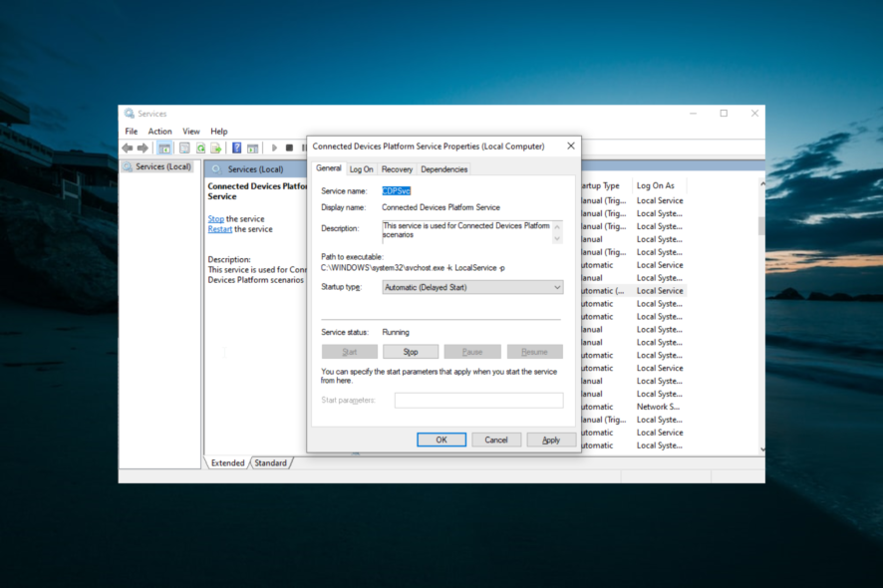Confirm with the OK button
Screen dimensions: 883x588
point(441,440)
